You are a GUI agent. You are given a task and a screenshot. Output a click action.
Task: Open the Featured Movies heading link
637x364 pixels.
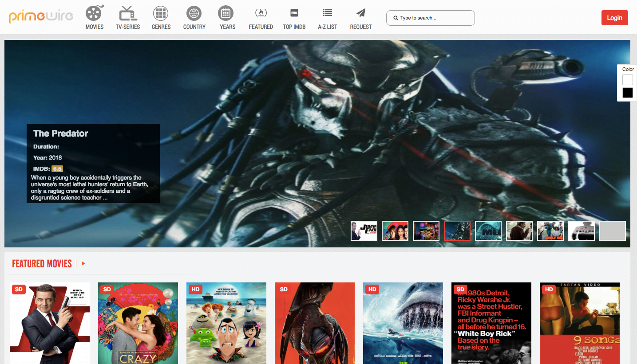[42, 264]
